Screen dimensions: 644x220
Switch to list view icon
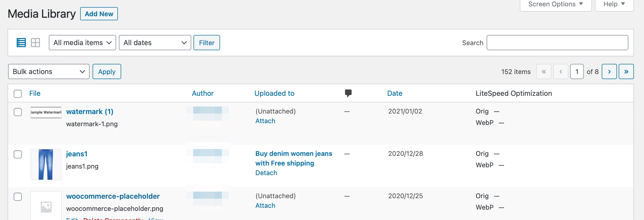21,43
